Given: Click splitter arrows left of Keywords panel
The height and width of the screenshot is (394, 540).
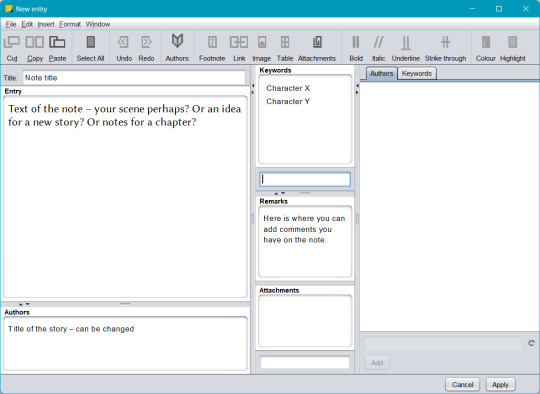Looking at the screenshot, I should (253, 89).
